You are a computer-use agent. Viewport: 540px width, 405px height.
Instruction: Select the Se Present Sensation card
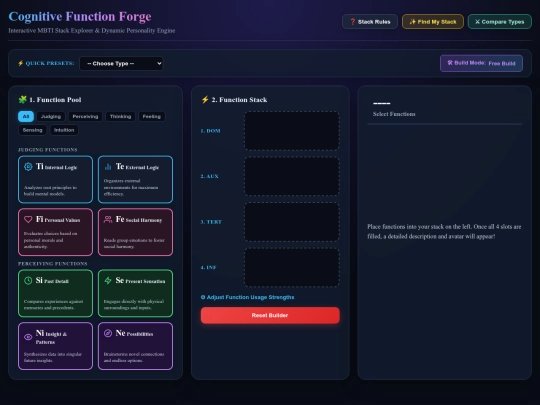tap(135, 293)
